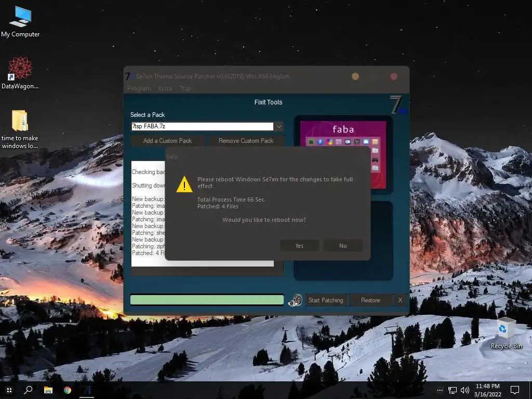
Task: Open File Explorer from the taskbar
Action: (48, 390)
